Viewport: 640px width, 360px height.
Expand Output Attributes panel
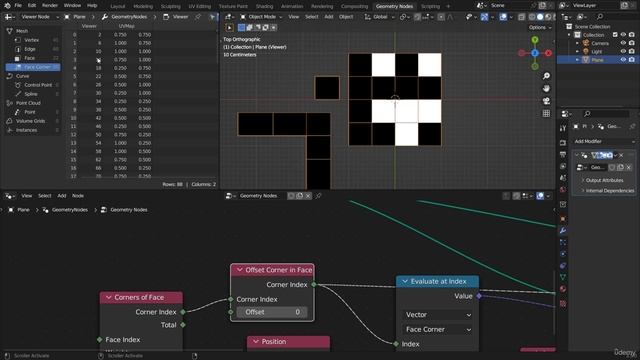tap(604, 180)
